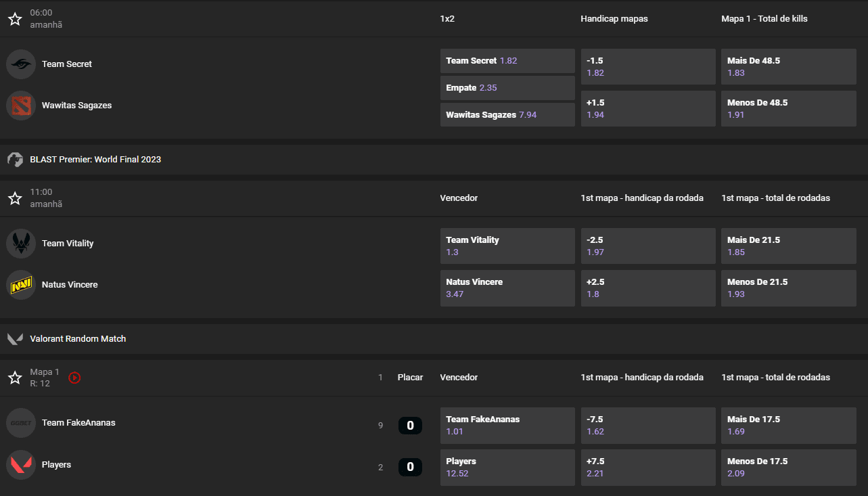Select the Empate 2.35 odds
This screenshot has width=868, height=496.
[x=507, y=88]
